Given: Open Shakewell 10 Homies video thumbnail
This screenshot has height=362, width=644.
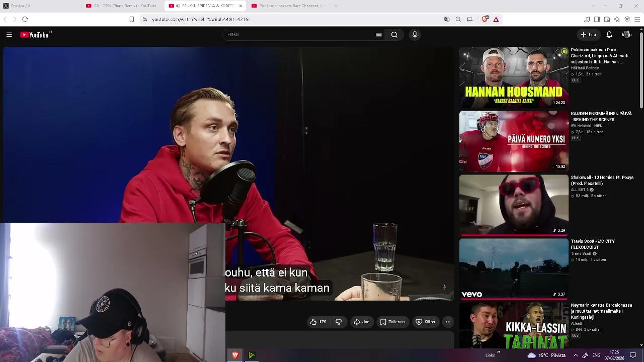Looking at the screenshot, I should click(514, 205).
